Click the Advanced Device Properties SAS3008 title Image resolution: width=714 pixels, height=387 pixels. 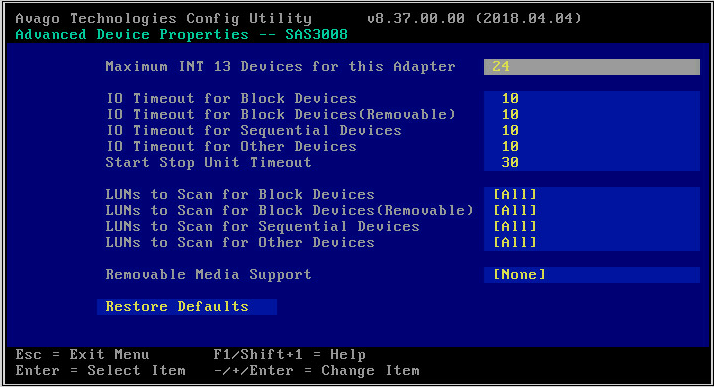click(x=182, y=35)
